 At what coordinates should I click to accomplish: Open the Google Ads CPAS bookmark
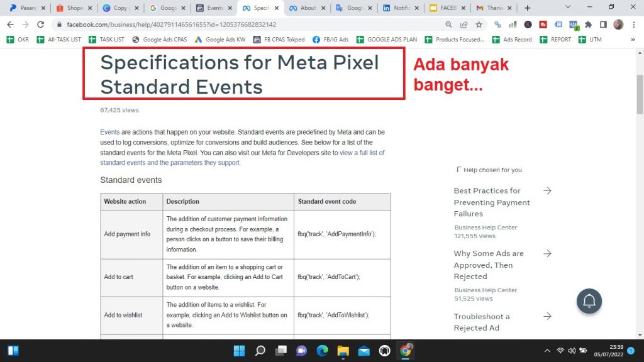tap(160, 40)
